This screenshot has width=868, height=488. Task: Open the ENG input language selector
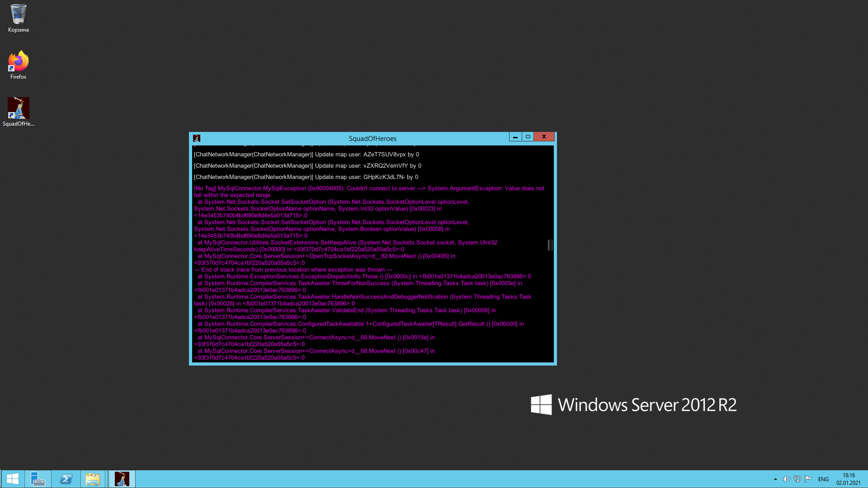823,479
